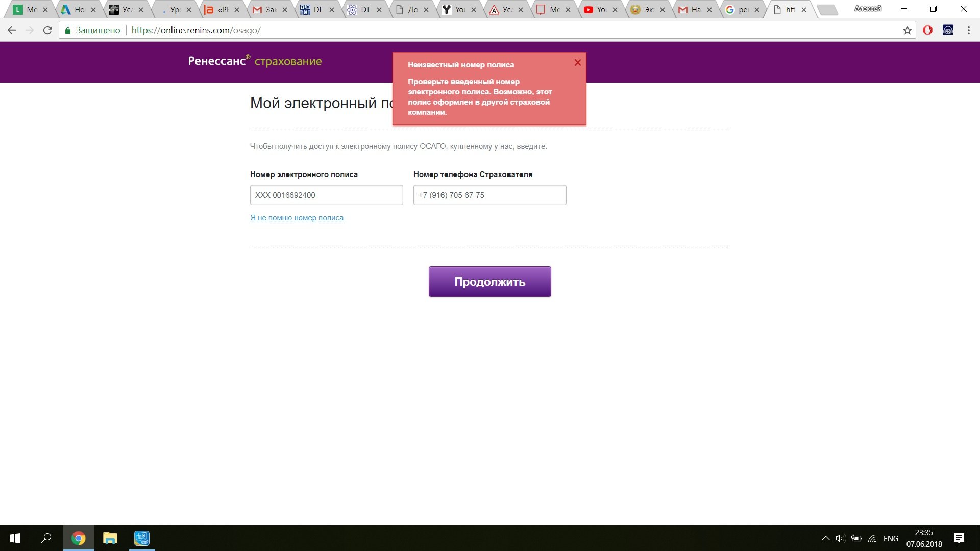Click the secure padlock site info
980x551 pixels.
point(67,30)
